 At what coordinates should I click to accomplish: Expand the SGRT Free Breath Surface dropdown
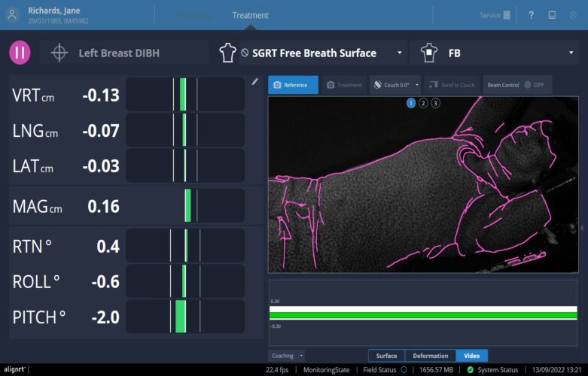click(x=399, y=53)
